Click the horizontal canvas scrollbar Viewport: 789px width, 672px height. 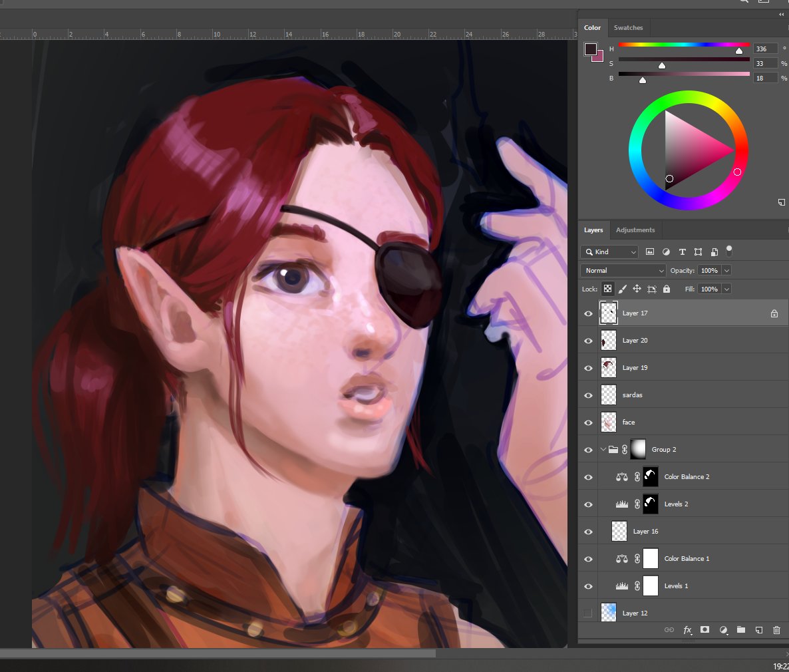pyautogui.click(x=218, y=653)
